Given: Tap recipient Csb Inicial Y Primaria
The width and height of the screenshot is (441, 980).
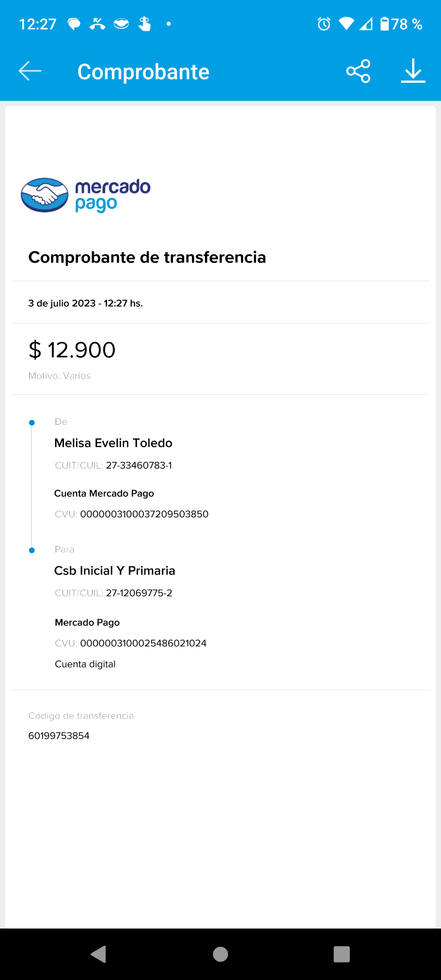Looking at the screenshot, I should [115, 571].
